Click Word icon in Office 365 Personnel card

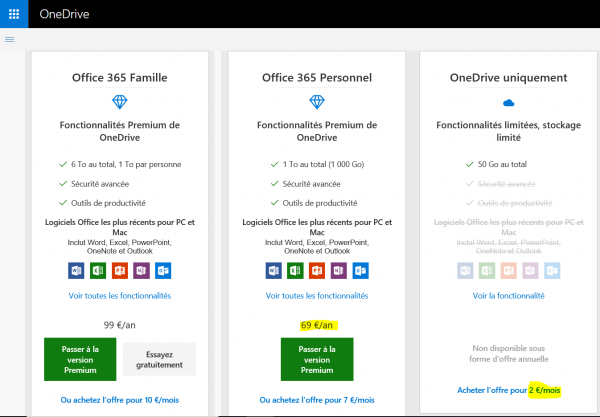274,270
